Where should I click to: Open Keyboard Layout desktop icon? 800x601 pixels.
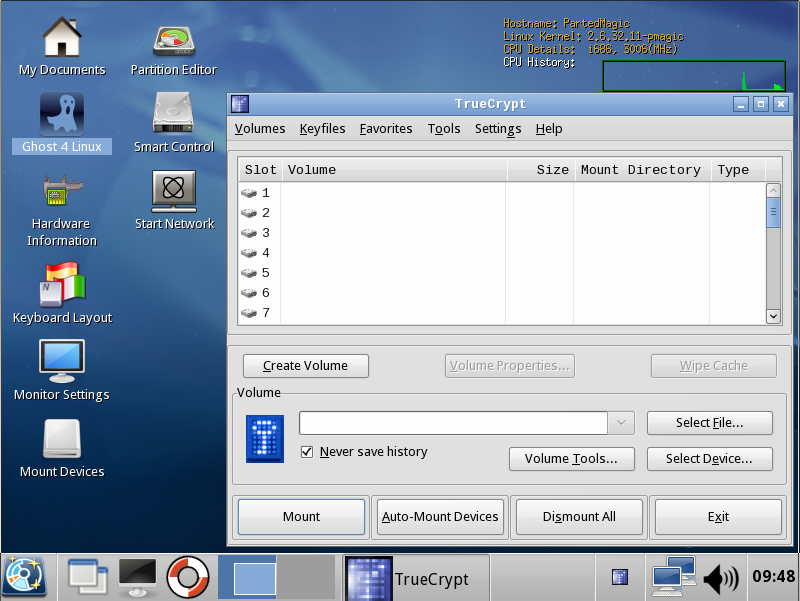62,293
